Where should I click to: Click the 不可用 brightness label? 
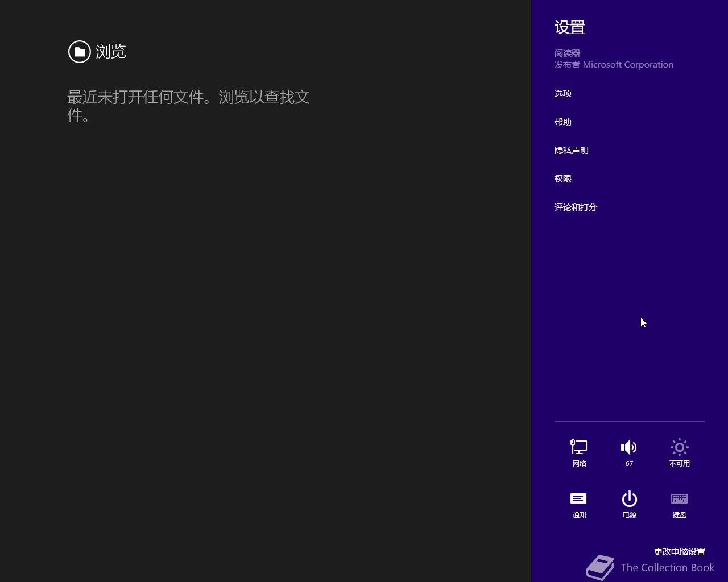679,463
